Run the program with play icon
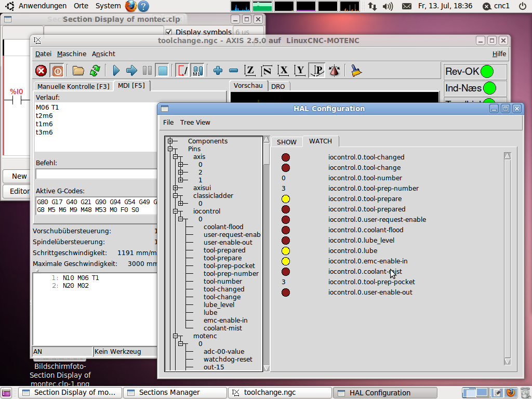 [116, 71]
